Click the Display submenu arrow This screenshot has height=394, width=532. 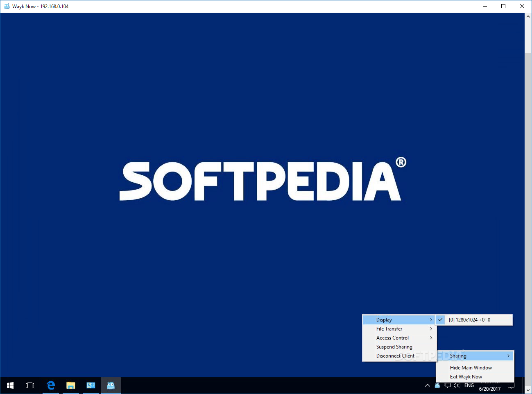point(431,320)
